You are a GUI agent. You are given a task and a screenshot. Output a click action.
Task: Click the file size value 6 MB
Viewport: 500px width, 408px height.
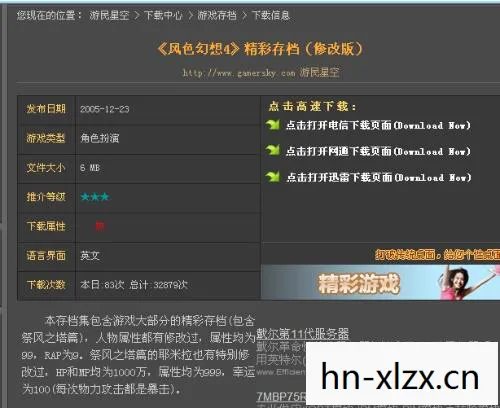(90, 168)
